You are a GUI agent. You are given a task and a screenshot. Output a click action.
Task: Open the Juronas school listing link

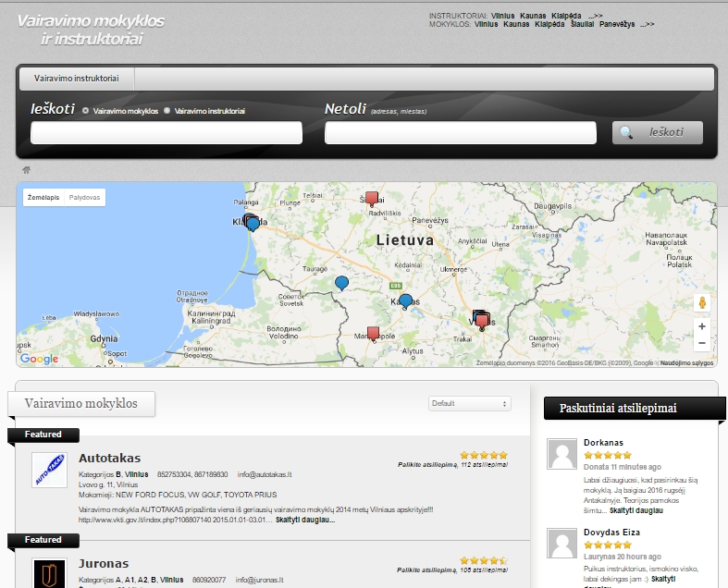tap(104, 563)
